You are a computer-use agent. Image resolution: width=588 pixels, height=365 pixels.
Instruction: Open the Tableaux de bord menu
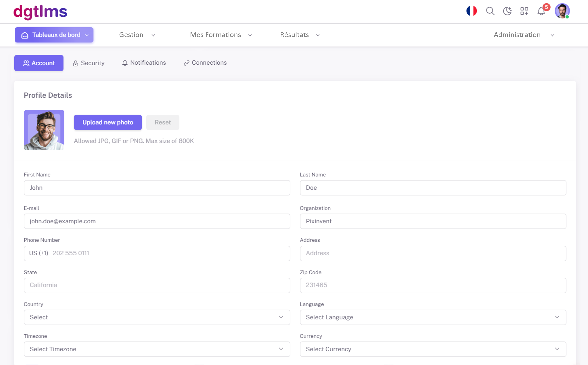pyautogui.click(x=54, y=35)
